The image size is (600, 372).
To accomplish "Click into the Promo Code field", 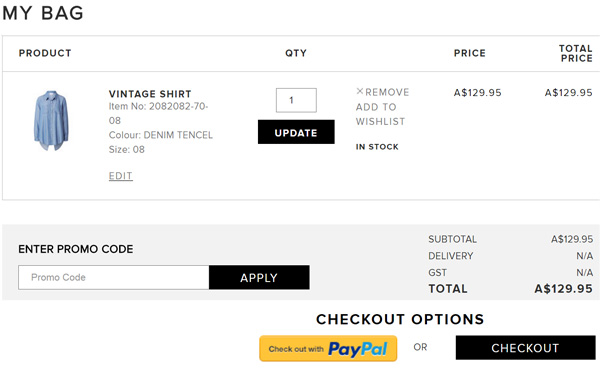I will 114,277.
